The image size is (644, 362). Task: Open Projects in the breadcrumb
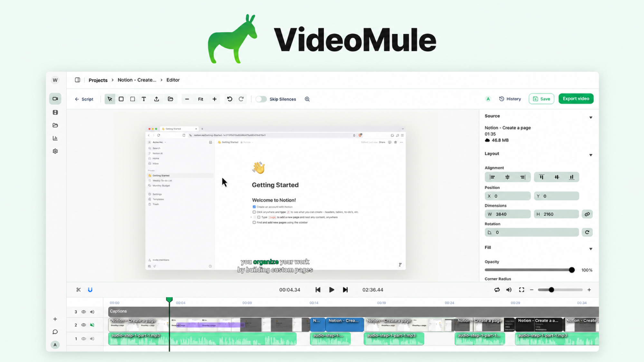click(98, 80)
